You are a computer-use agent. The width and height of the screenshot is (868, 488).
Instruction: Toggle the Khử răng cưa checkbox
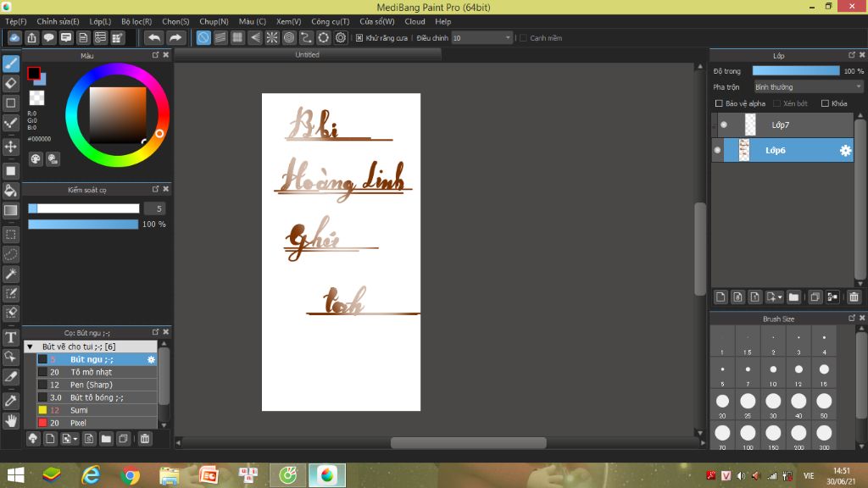tap(359, 37)
